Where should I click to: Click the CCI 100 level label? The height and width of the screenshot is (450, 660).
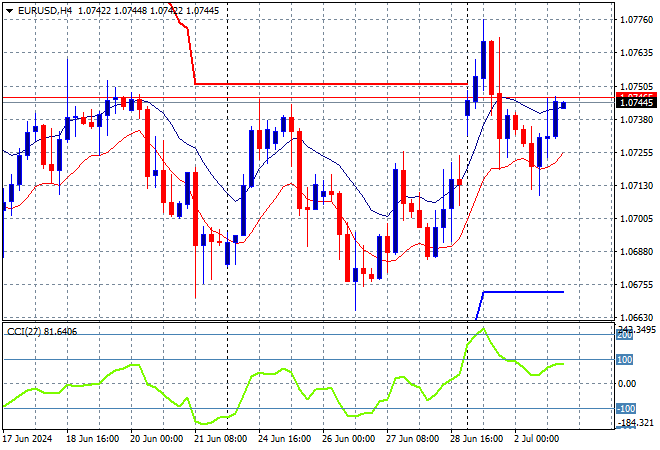point(624,359)
